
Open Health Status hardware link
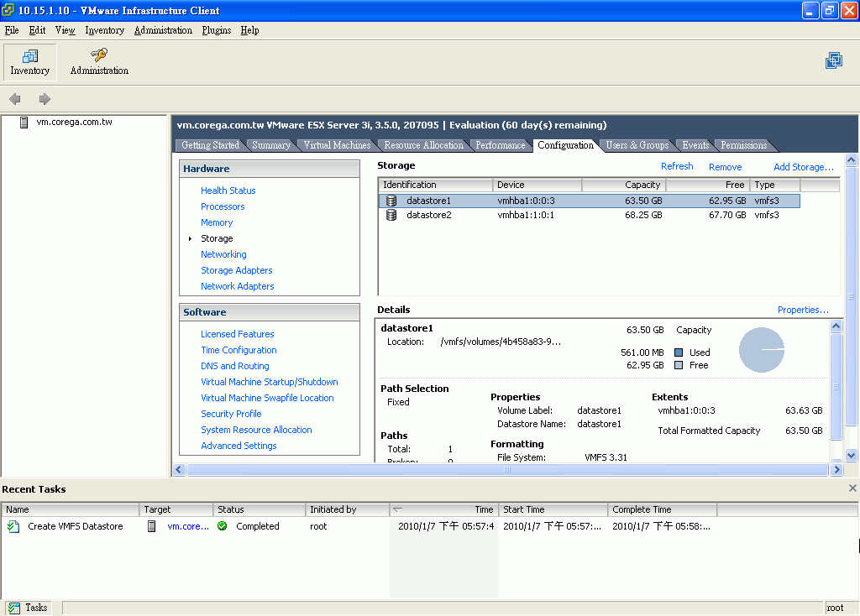coord(228,191)
